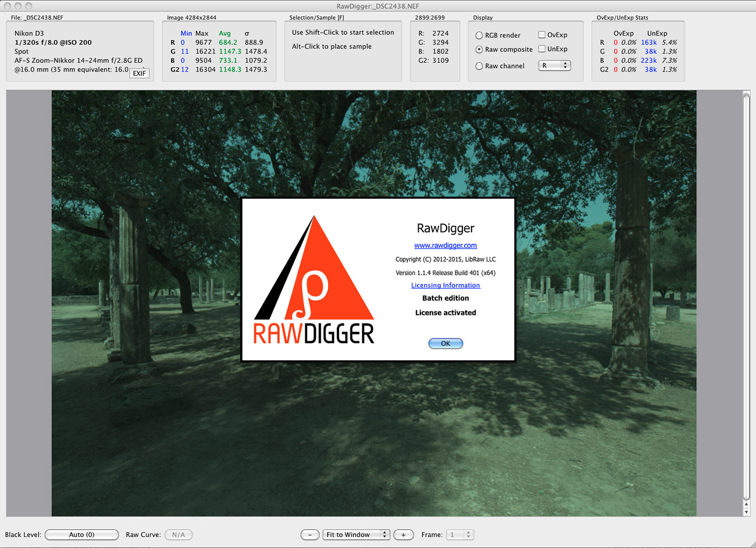
Task: Click the red close window button
Action: (x=8, y=6)
